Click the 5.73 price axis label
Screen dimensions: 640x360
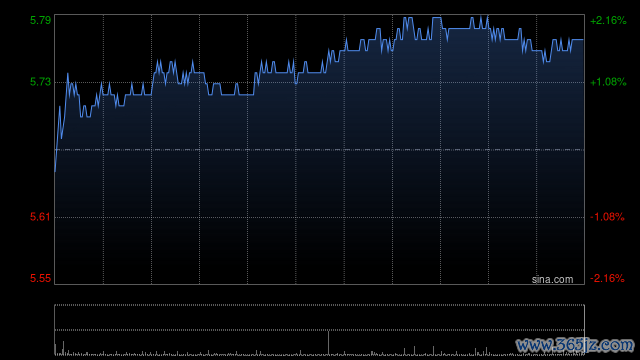[x=40, y=82]
